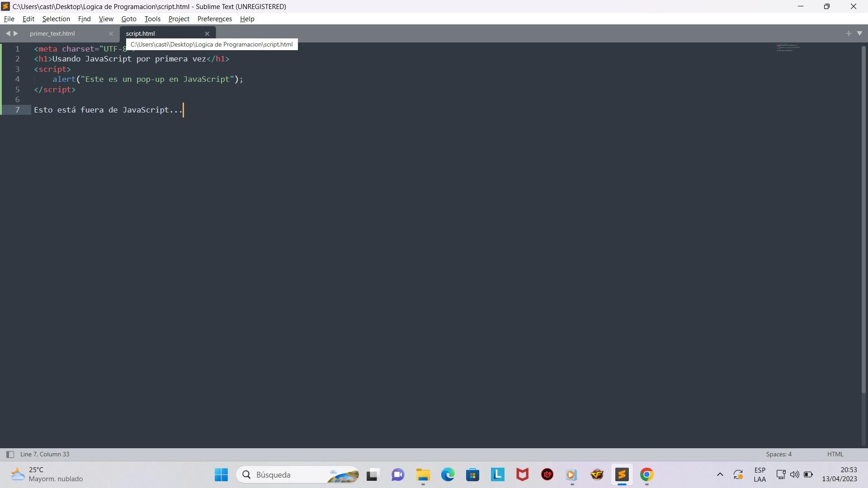Open network settings tray icon
868x488 pixels.
pyautogui.click(x=781, y=475)
